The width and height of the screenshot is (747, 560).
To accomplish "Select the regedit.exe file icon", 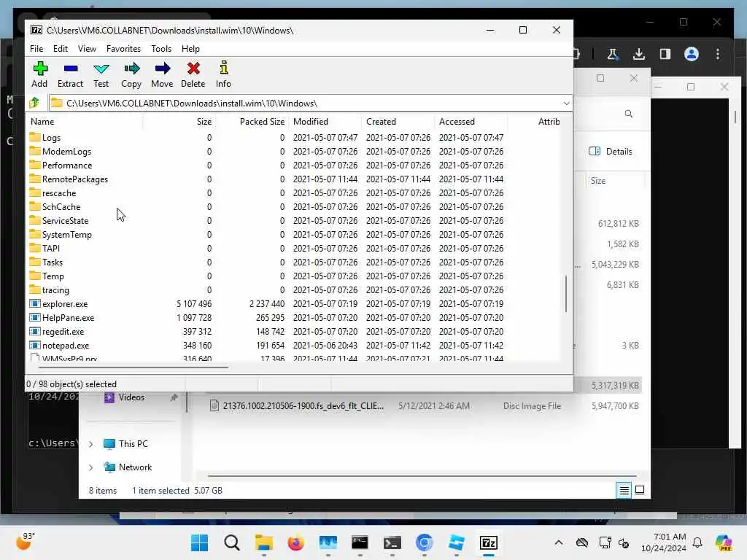I will point(34,332).
